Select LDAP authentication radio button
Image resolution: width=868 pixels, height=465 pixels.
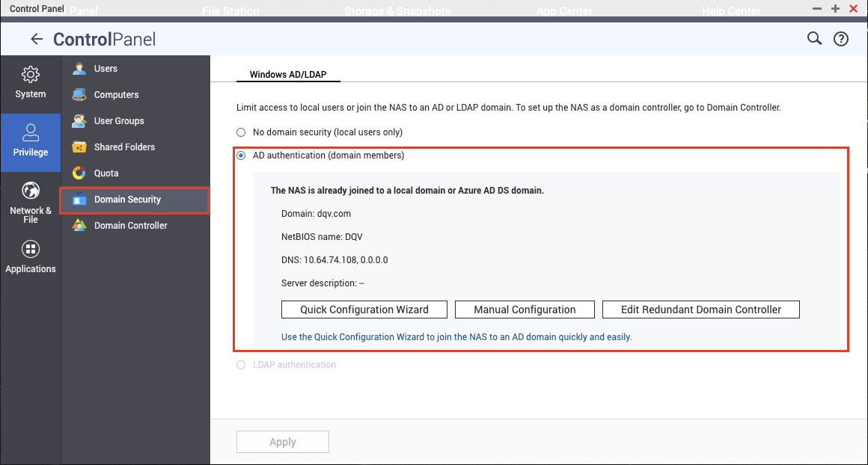pos(241,365)
